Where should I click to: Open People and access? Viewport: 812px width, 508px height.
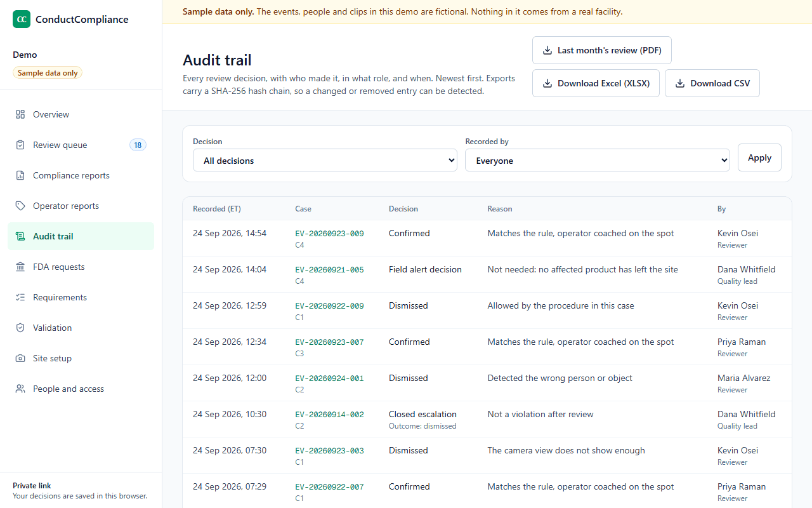tap(81, 389)
